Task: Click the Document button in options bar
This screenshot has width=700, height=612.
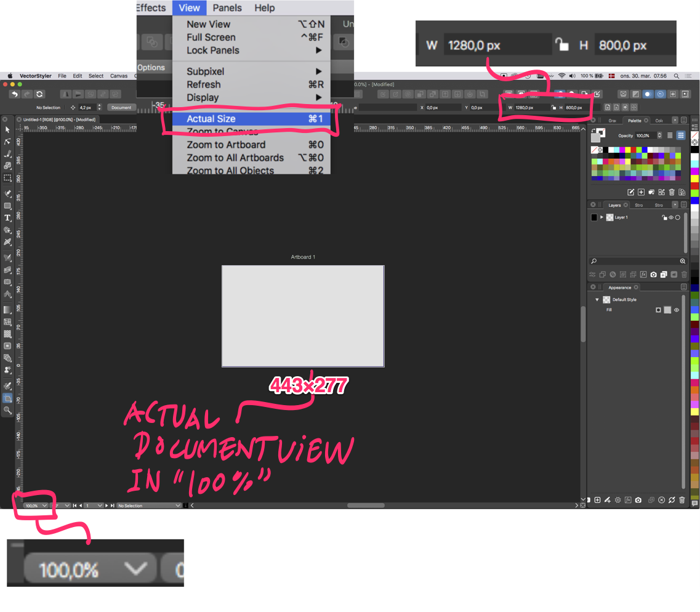Action: (121, 108)
